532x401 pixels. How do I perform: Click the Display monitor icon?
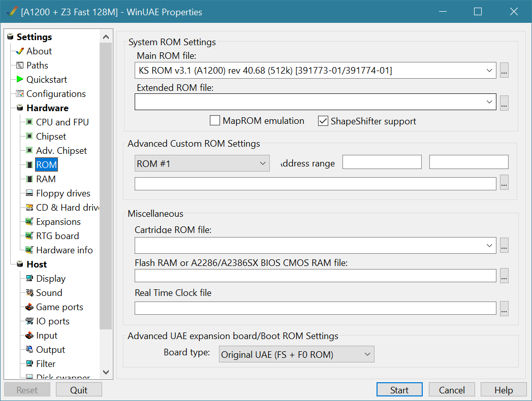(x=29, y=279)
